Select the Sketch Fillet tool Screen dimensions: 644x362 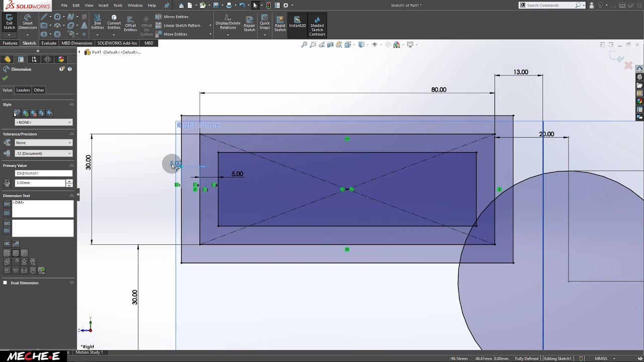click(x=70, y=34)
